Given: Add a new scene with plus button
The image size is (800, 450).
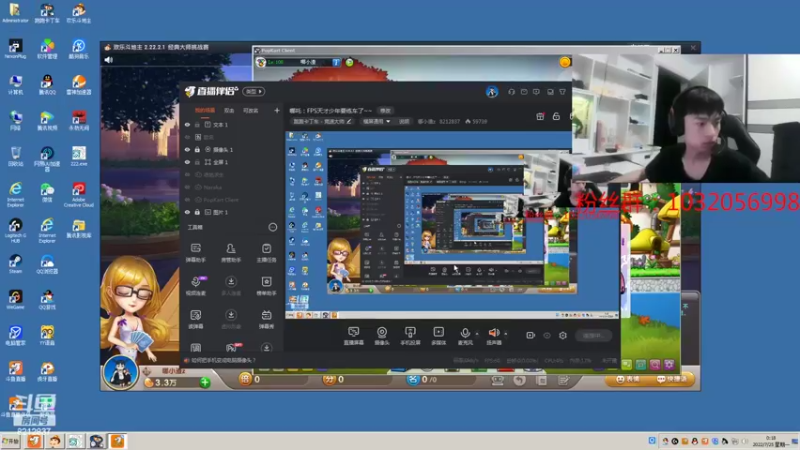Looking at the screenshot, I should (277, 110).
